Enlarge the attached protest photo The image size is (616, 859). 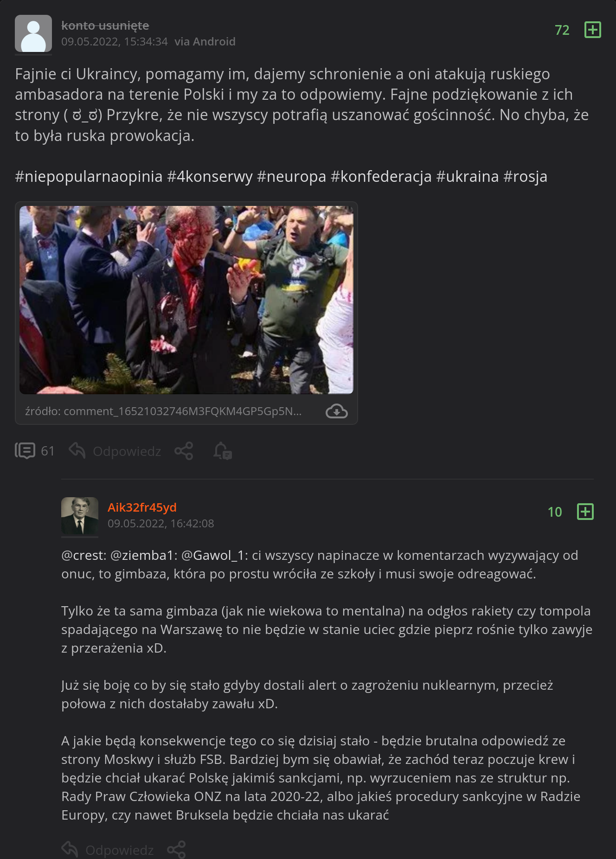pos(186,300)
